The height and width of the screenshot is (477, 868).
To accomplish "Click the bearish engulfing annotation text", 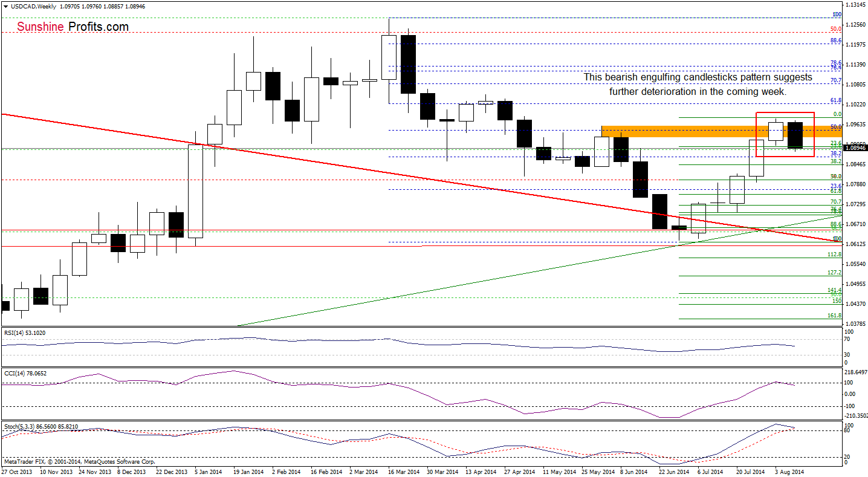I will click(698, 85).
